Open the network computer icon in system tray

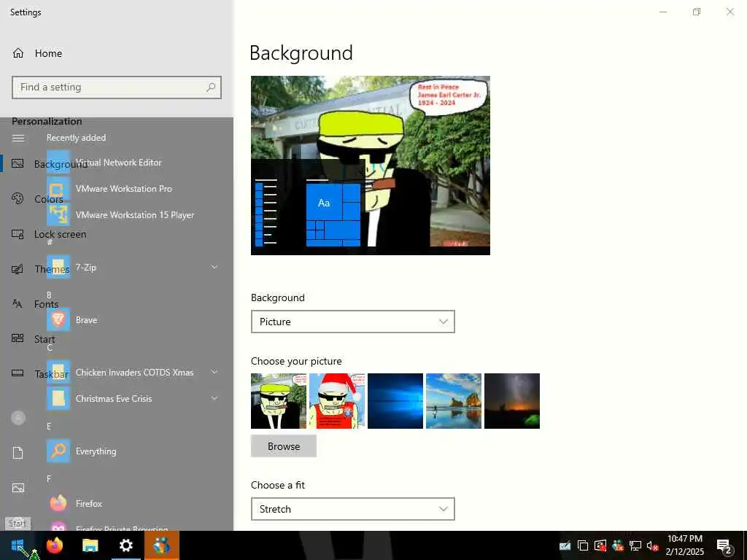[x=635, y=545]
